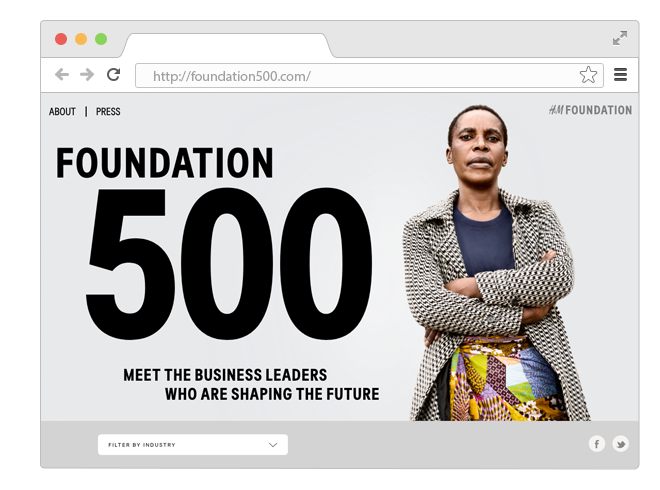
Task: Open the PRESS page link
Action: [108, 112]
